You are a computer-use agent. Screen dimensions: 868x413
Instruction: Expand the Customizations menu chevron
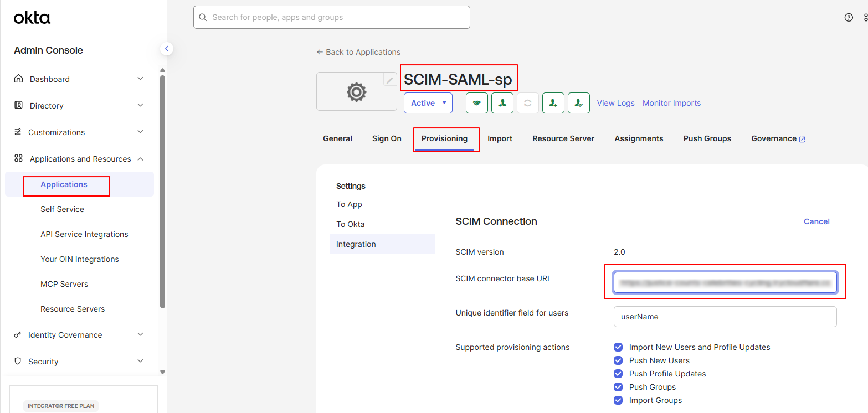[140, 132]
